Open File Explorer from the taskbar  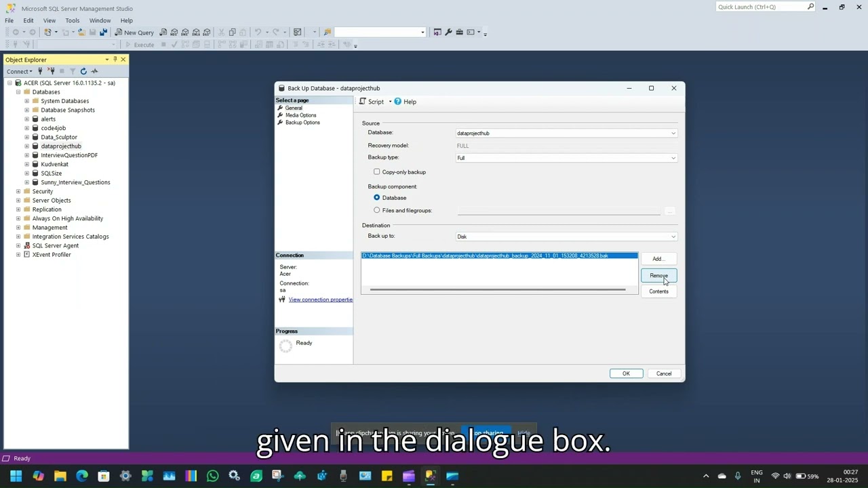point(60,476)
